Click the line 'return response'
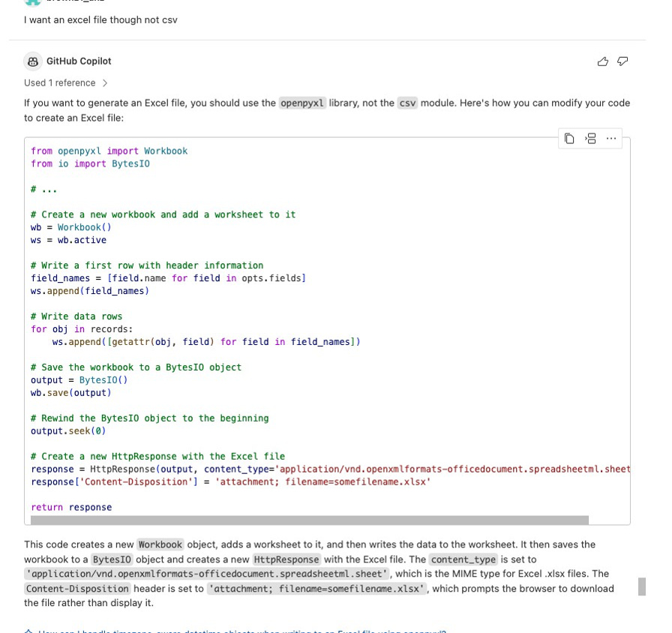Image resolution: width=672 pixels, height=633 pixels. coord(71,507)
